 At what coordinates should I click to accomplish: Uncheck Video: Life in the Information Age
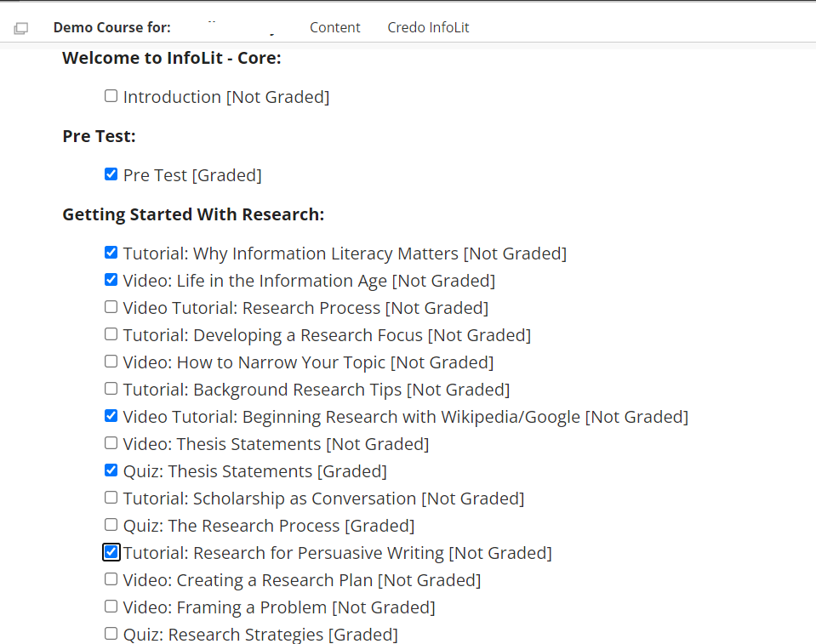tap(111, 279)
